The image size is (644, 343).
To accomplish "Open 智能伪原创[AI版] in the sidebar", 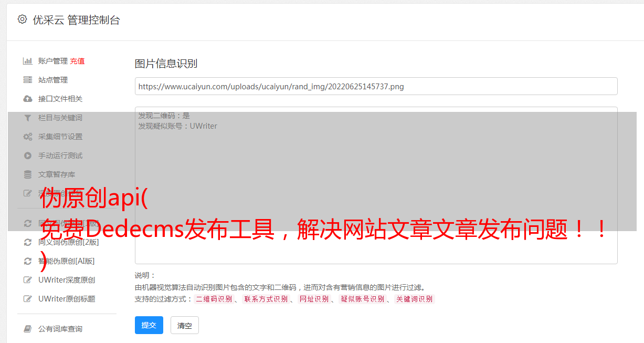I will point(66,261).
